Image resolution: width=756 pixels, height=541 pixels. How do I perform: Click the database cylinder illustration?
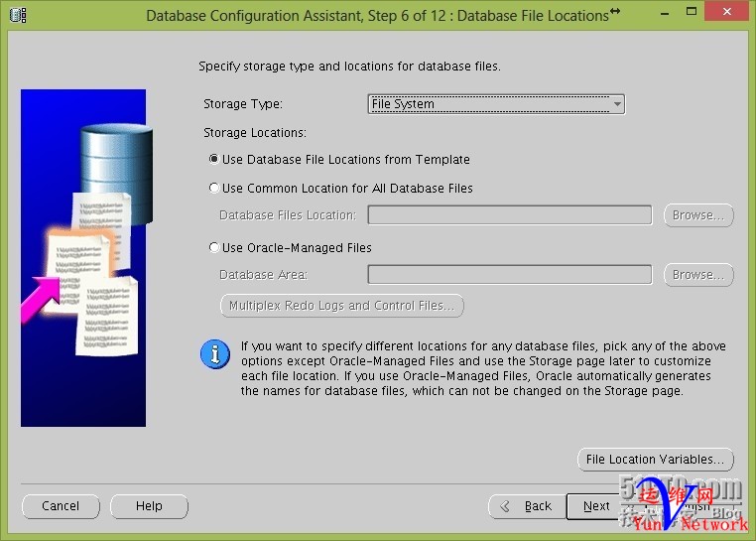click(x=116, y=174)
